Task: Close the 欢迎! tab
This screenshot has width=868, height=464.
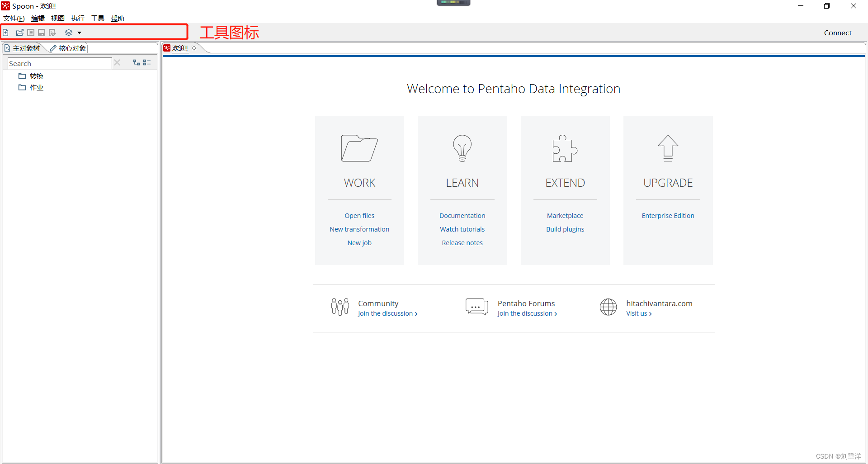Action: (x=194, y=48)
